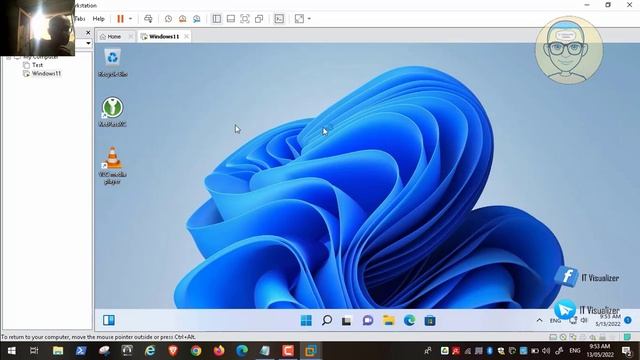This screenshot has height=360, width=640.
Task: Open the host Action Center
Action: pyautogui.click(x=627, y=351)
